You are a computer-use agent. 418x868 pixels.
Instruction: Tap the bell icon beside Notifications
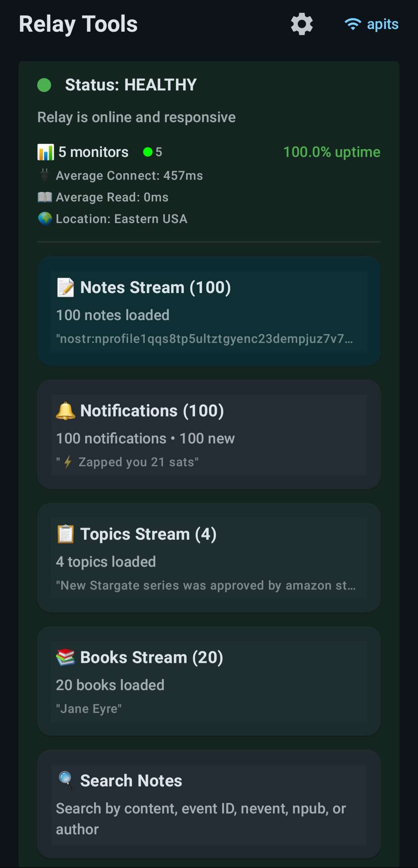(x=65, y=411)
